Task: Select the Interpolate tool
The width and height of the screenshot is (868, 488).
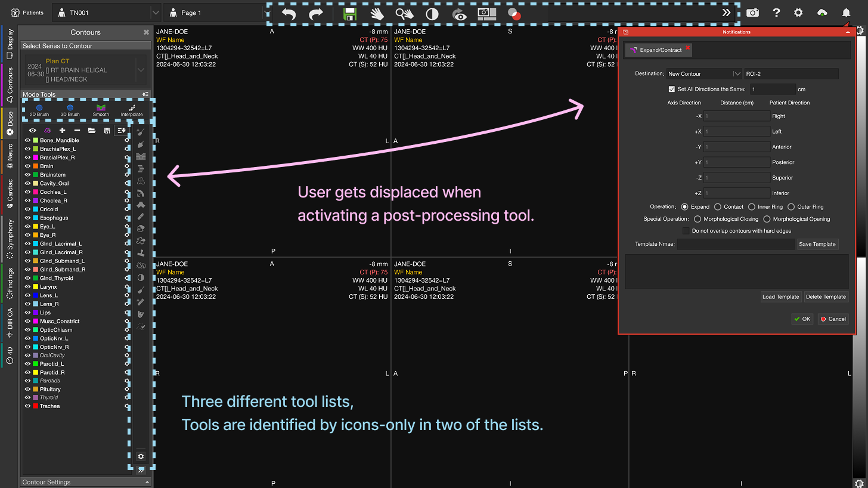Action: pyautogui.click(x=132, y=110)
